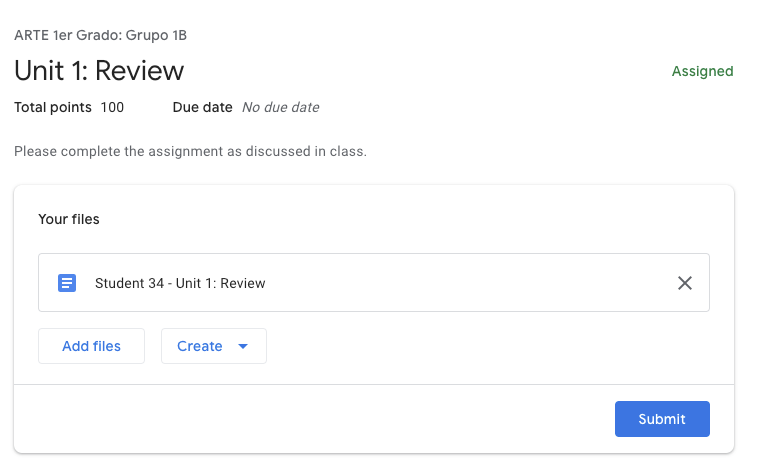The width and height of the screenshot is (761, 467).
Task: Open the Student 34 - Unit 1: Review document
Action: 180,283
